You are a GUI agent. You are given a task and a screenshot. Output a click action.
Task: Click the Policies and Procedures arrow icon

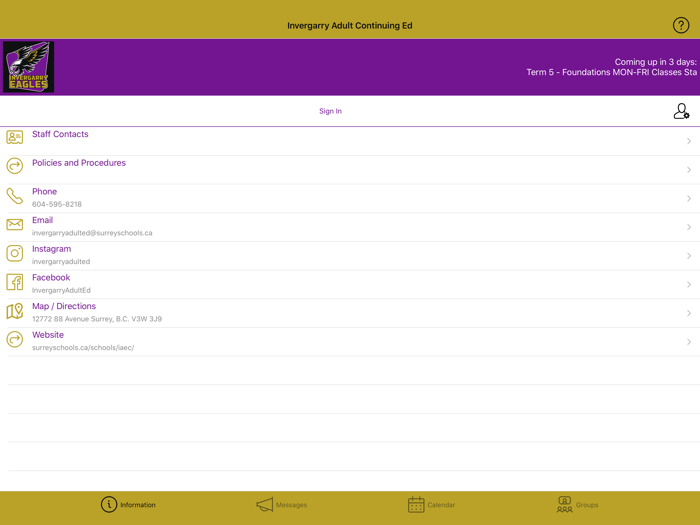[x=15, y=166]
